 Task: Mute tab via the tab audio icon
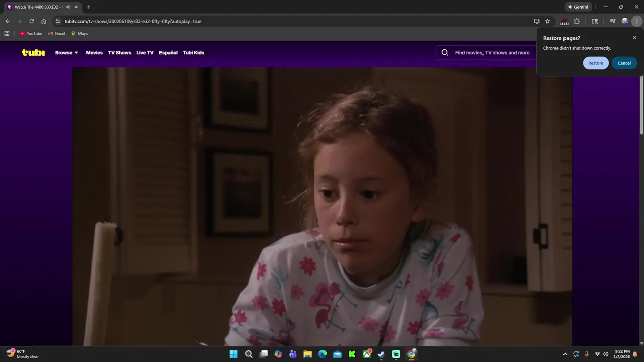click(68, 7)
